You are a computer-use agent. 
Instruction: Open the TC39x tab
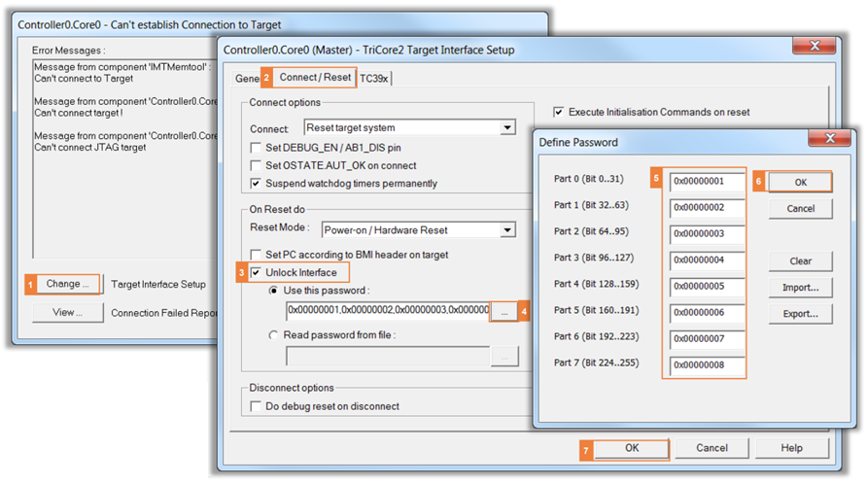[374, 79]
